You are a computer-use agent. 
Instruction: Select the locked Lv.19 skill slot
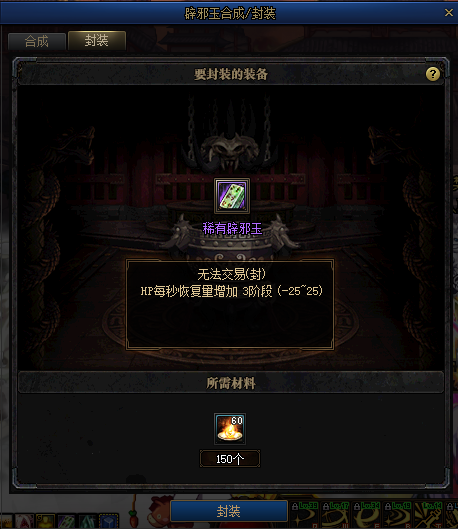click(398, 515)
